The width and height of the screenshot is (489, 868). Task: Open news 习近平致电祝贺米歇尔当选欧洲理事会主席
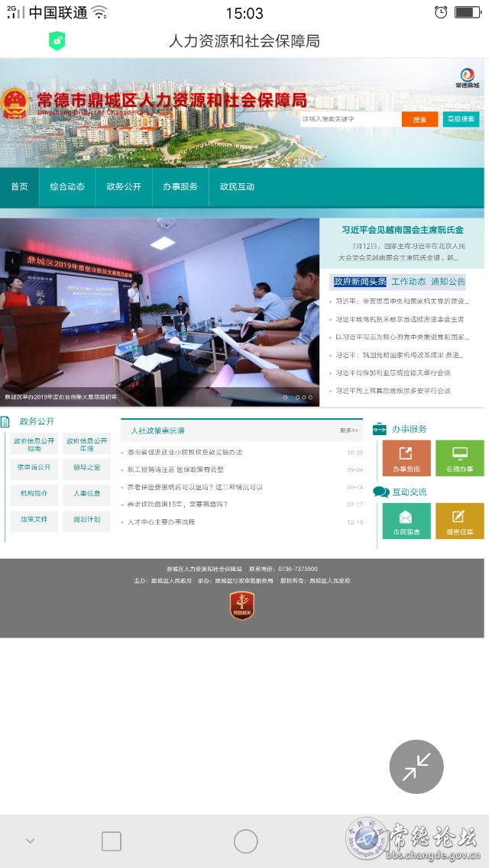[400, 319]
